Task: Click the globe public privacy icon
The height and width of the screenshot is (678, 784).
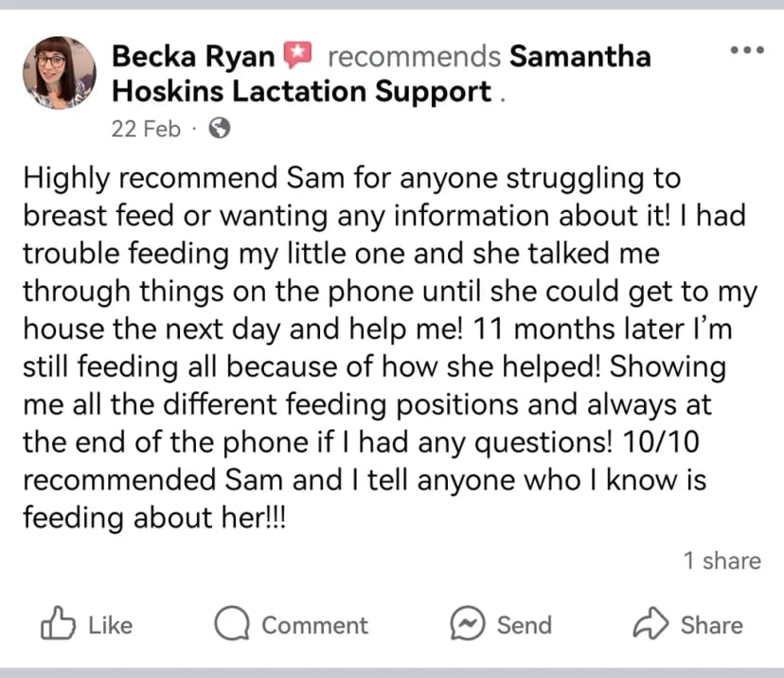Action: [x=220, y=128]
